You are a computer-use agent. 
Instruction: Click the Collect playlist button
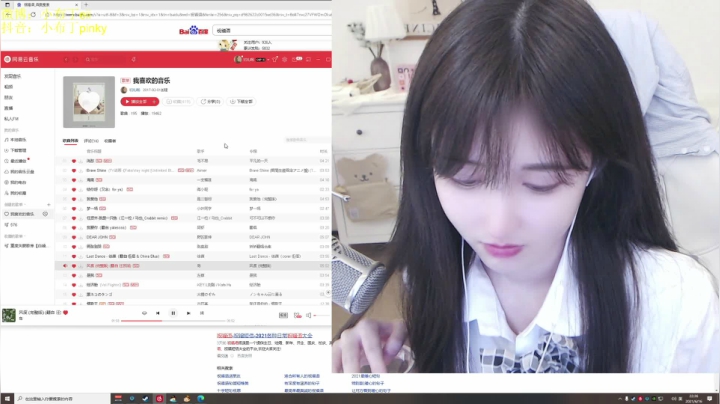[x=178, y=101]
